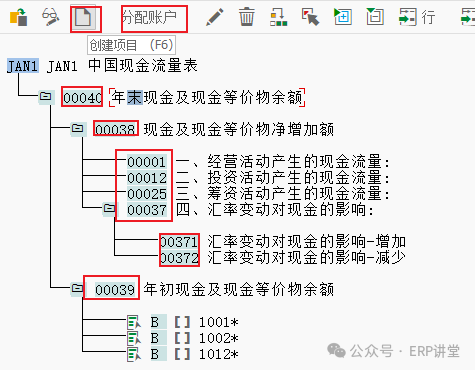Click the hierarchy reassign icon in toolbar
This screenshot has width=475, height=370.
[x=278, y=17]
